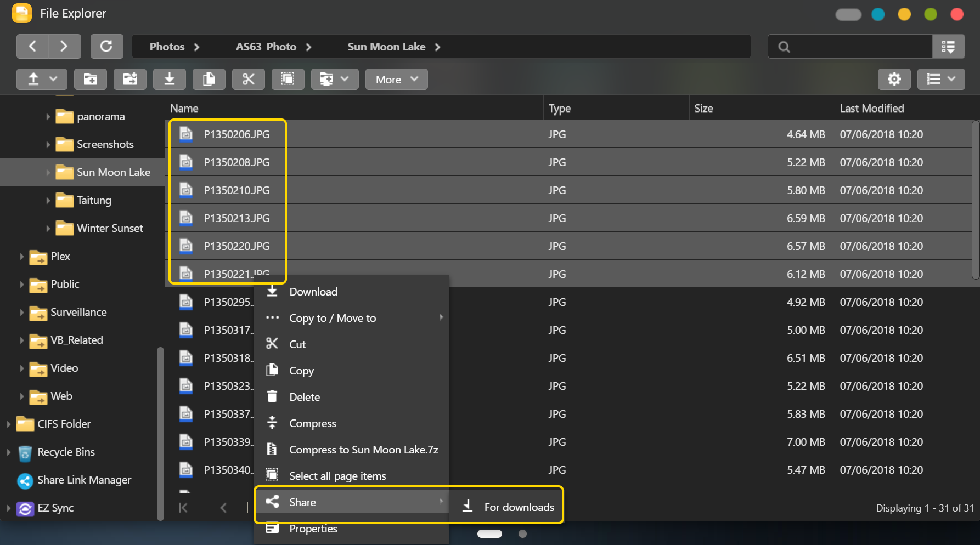Select the file P1350206.JPG

[236, 134]
